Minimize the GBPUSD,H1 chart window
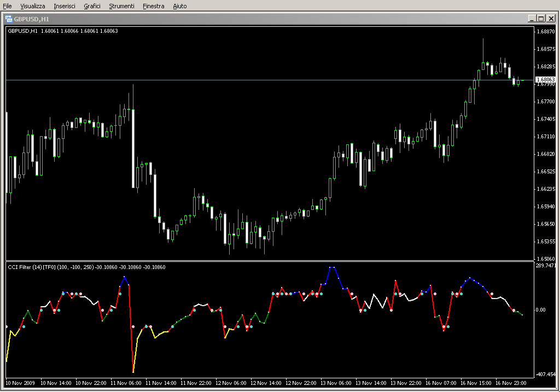Screen dimensions: 560x392 pos(532,19)
